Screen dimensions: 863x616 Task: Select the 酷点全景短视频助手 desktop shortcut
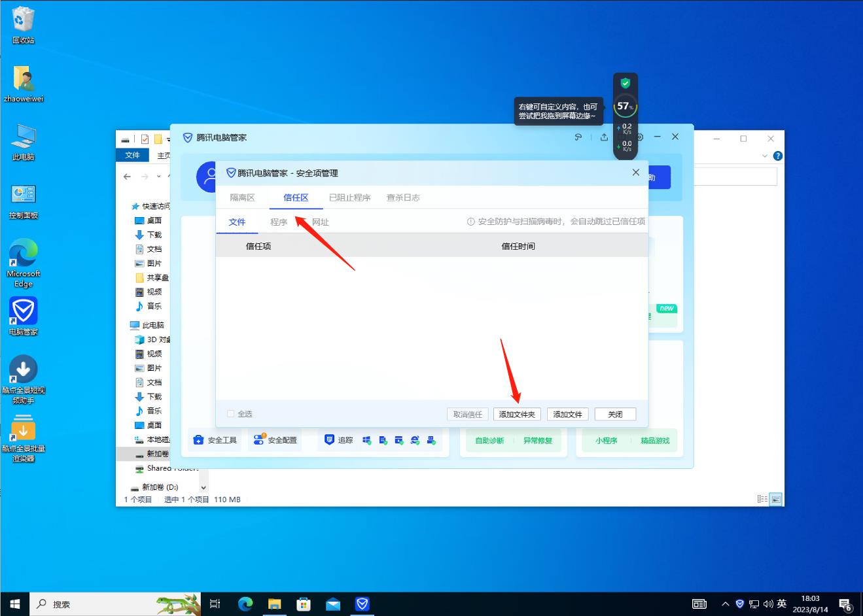coord(24,379)
